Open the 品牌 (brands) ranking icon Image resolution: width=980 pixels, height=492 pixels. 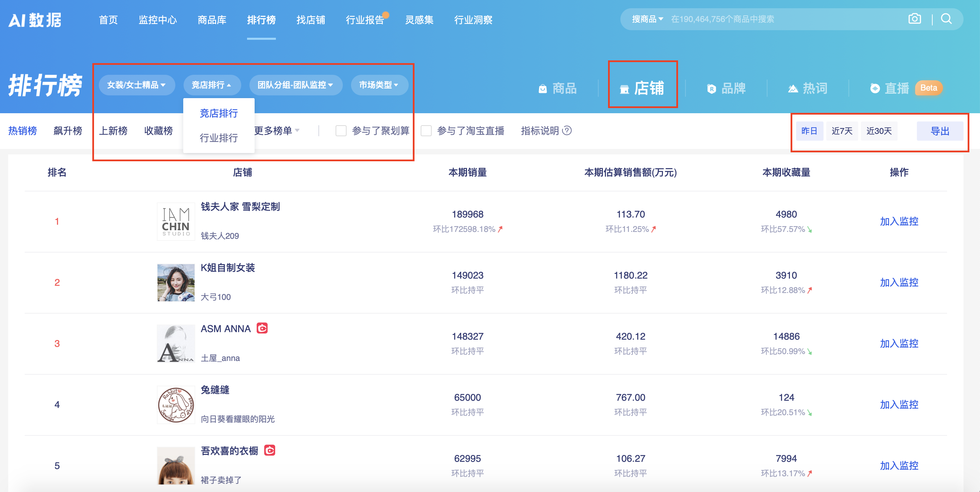[727, 88]
